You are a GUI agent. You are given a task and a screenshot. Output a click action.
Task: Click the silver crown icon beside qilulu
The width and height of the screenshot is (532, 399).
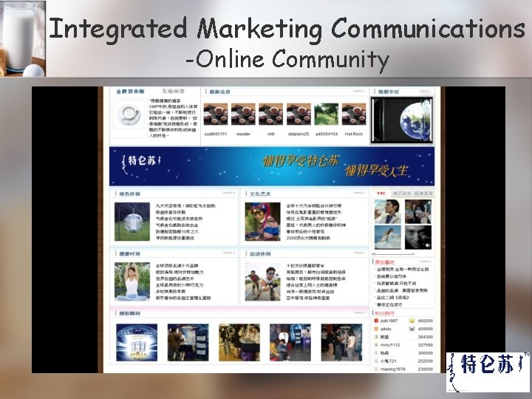412,329
